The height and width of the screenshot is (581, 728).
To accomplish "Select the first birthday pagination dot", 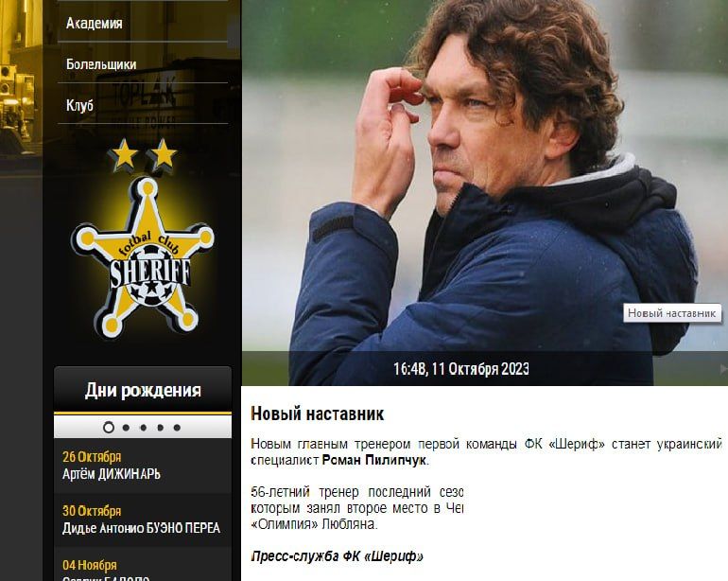I will click(109, 427).
